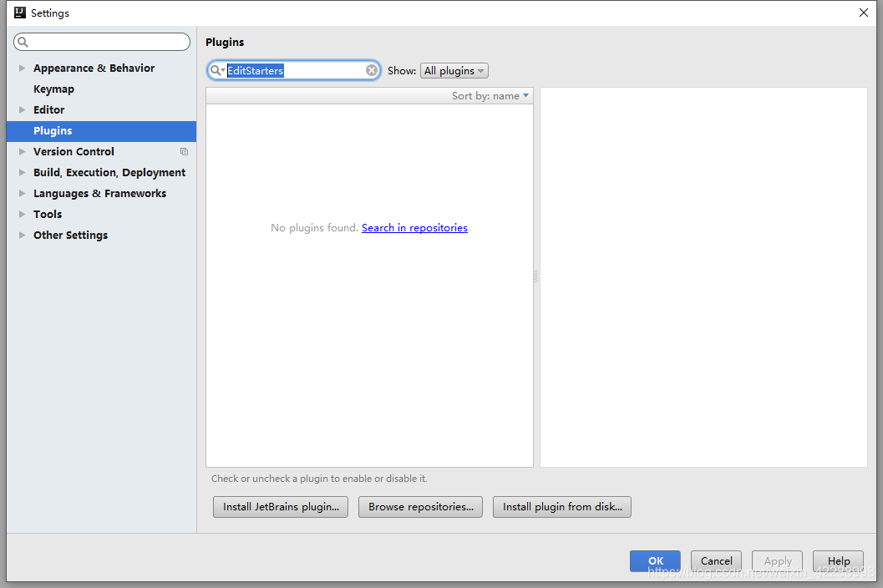Expand the Editor settings node
The image size is (883, 588).
point(22,109)
